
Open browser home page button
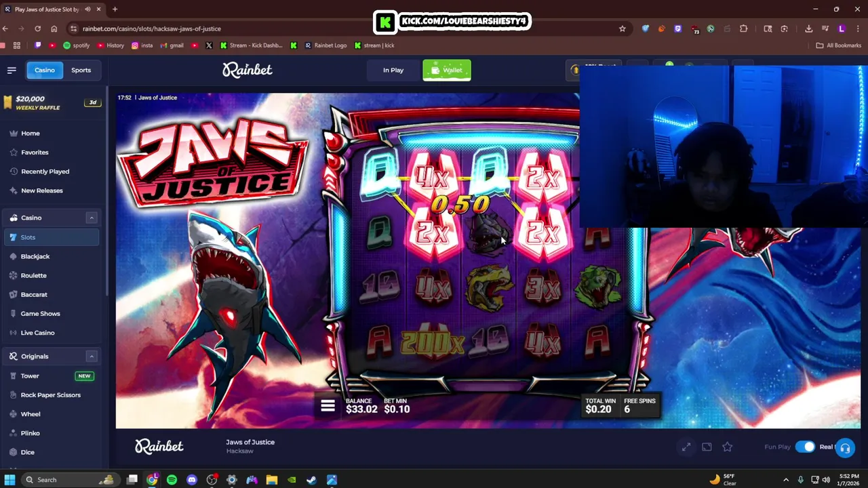[54, 28]
